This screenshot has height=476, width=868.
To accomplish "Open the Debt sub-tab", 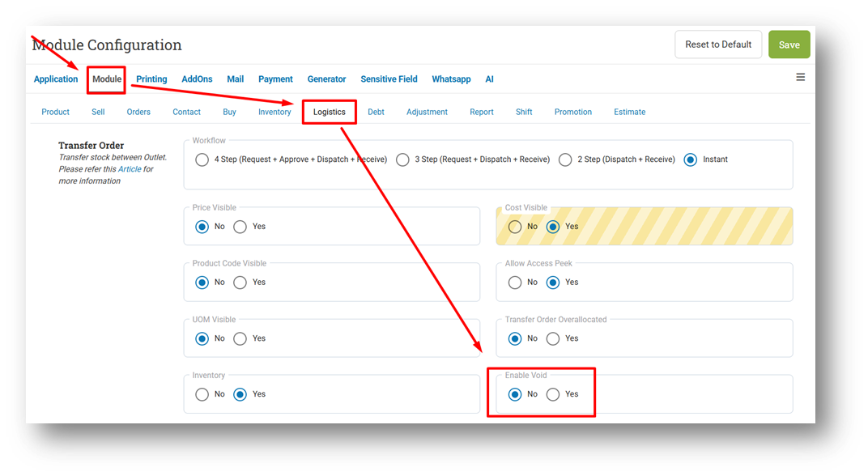I will 376,112.
